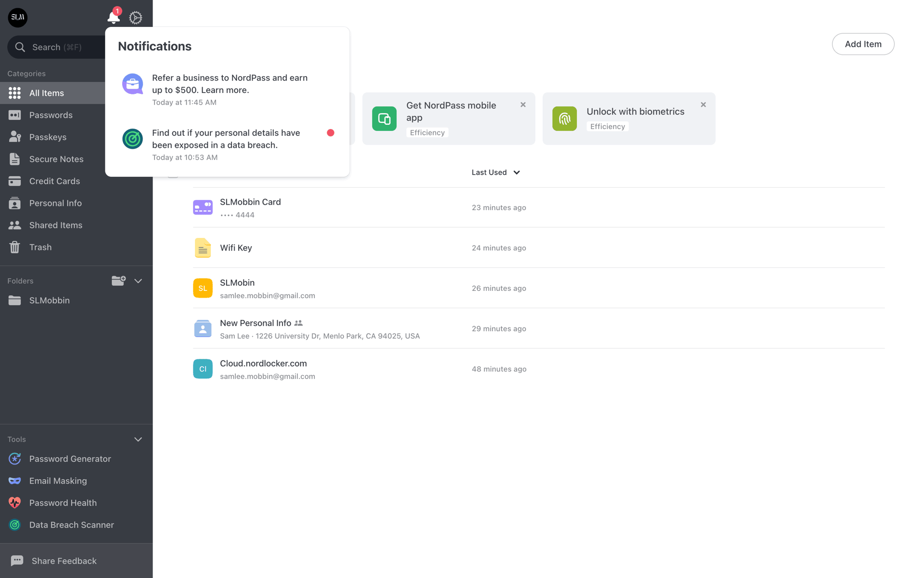The image size is (924, 578).
Task: Open the Password Generator tool
Action: point(76,459)
